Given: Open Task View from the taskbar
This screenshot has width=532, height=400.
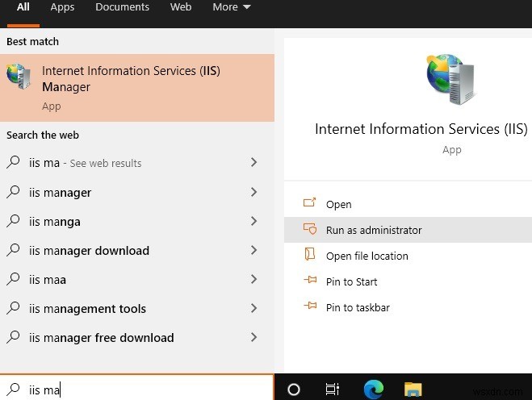Looking at the screenshot, I should 333,390.
